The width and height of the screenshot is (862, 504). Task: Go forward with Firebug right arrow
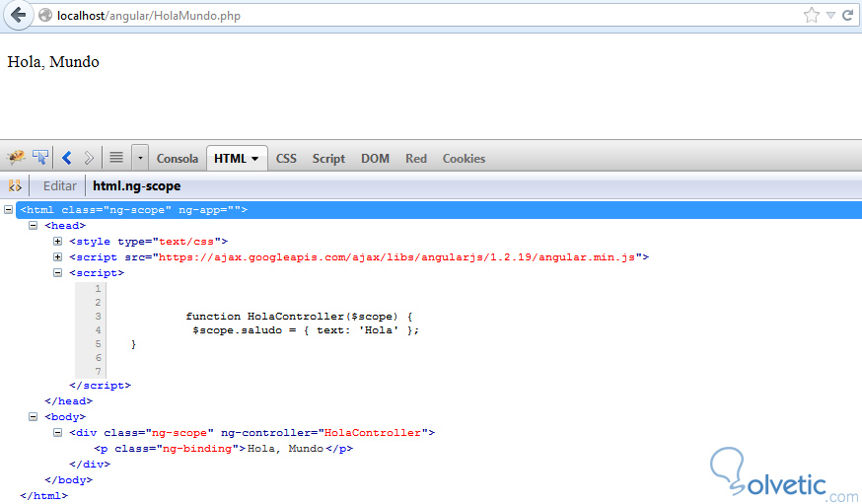click(89, 158)
